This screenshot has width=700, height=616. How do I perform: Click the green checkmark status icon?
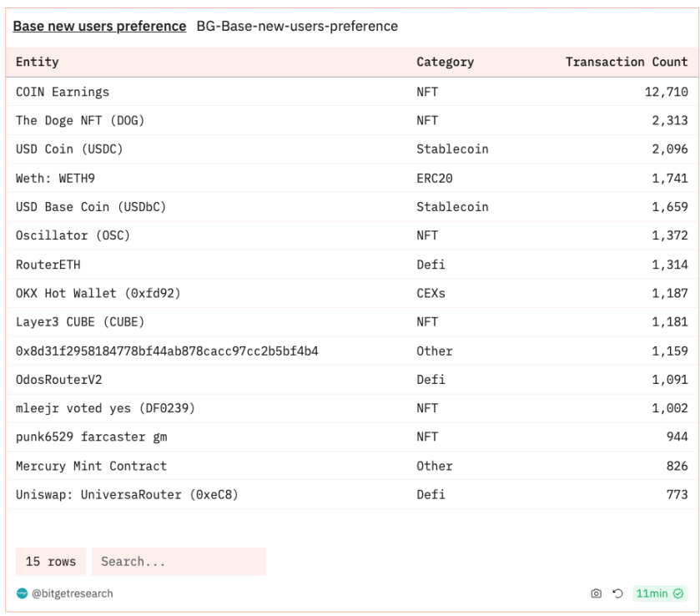coord(678,593)
